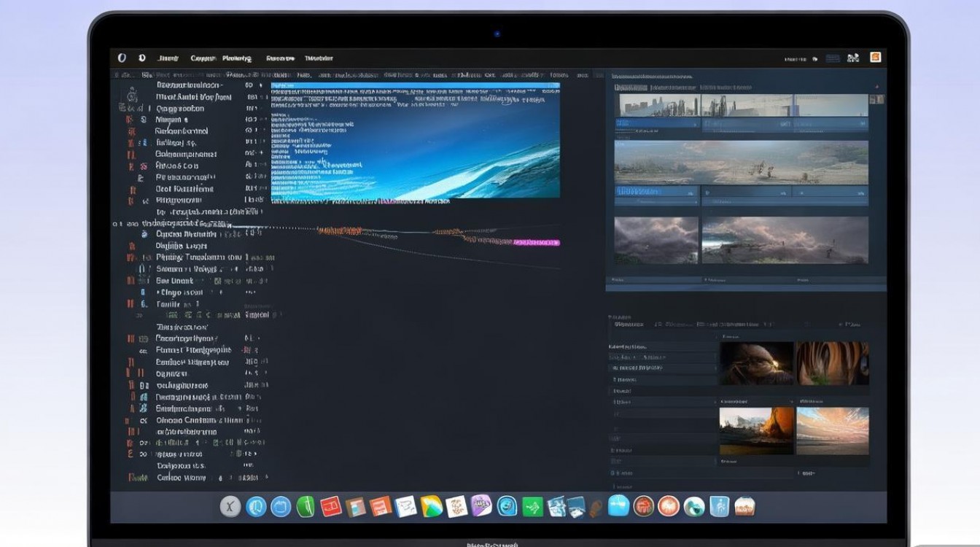Open the gray X icon in the dock
Screen dimensions: 980x547
click(230, 506)
